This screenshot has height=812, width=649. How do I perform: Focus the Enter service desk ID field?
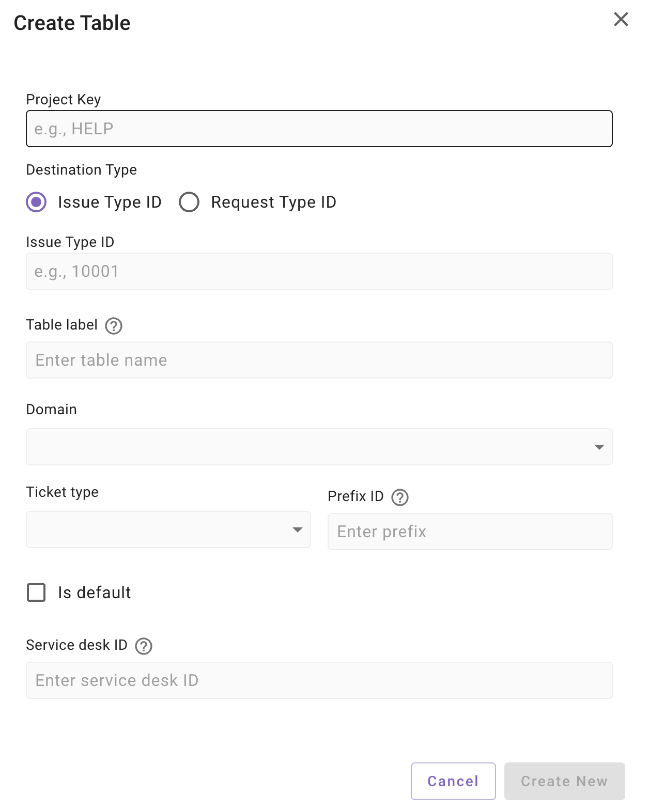(319, 680)
